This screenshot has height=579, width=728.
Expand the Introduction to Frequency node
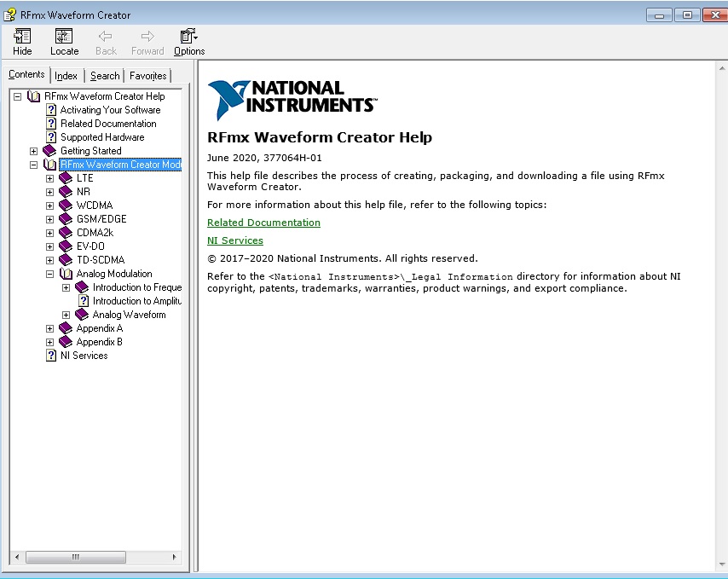tap(66, 287)
